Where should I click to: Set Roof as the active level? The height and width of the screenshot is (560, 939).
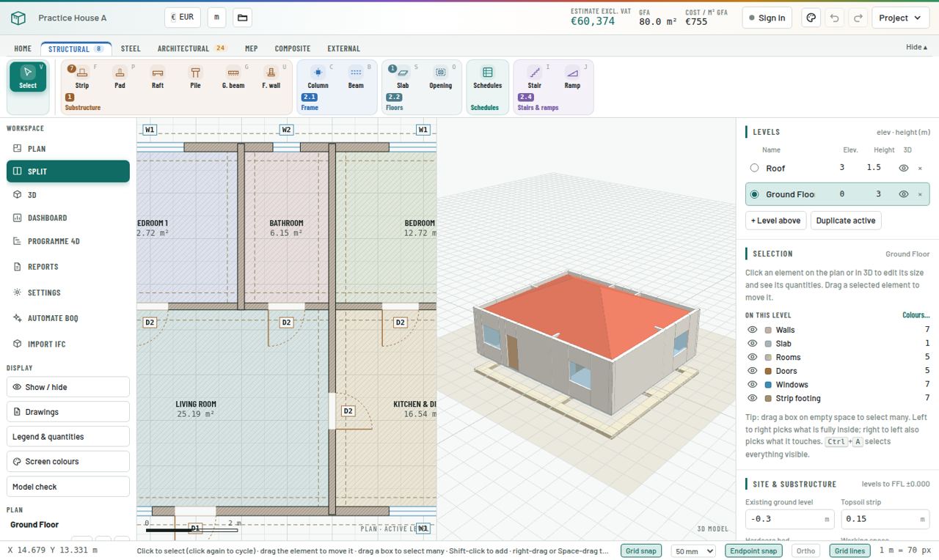(754, 168)
